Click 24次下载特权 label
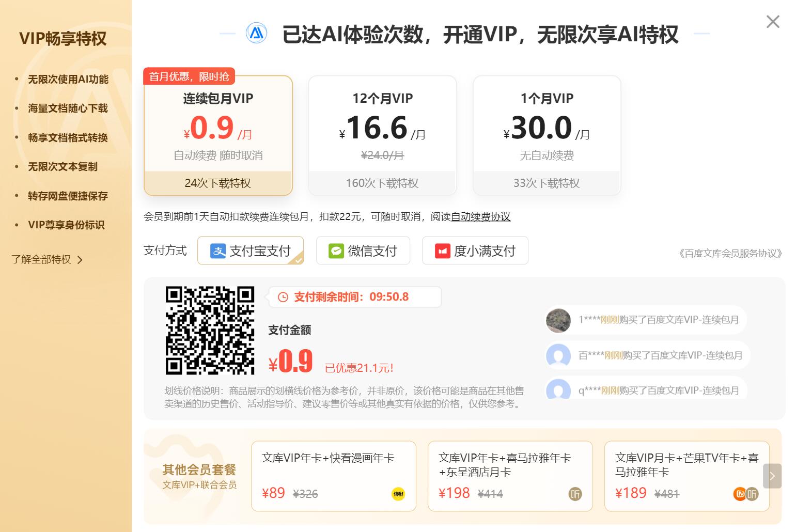The height and width of the screenshot is (532, 796). [218, 183]
